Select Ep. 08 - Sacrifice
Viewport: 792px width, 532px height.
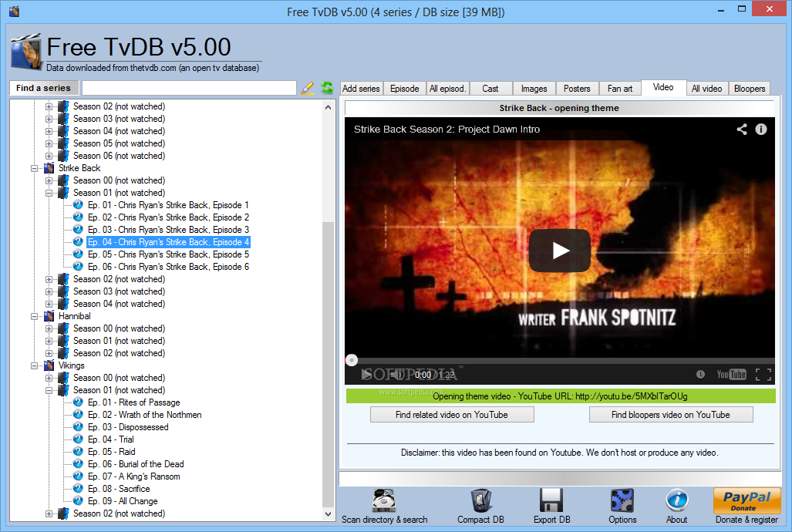(x=119, y=489)
